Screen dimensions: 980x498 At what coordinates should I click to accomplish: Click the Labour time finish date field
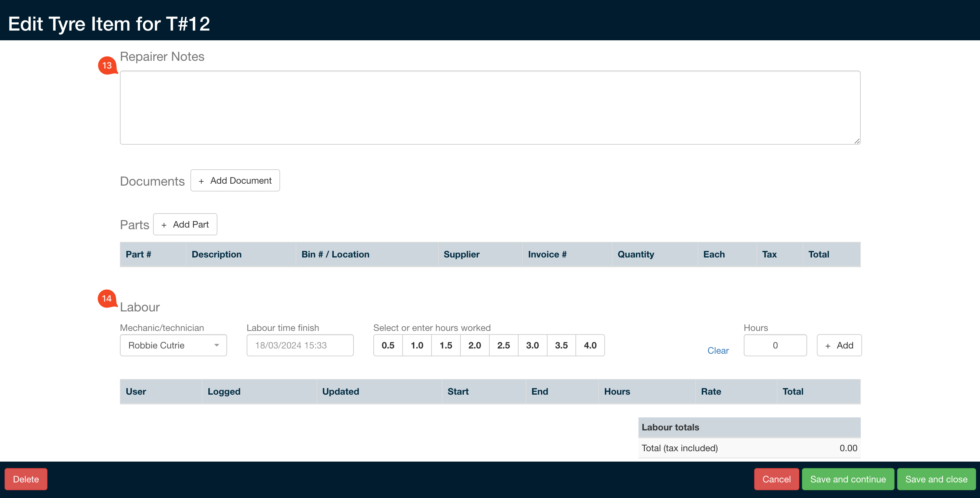point(300,345)
